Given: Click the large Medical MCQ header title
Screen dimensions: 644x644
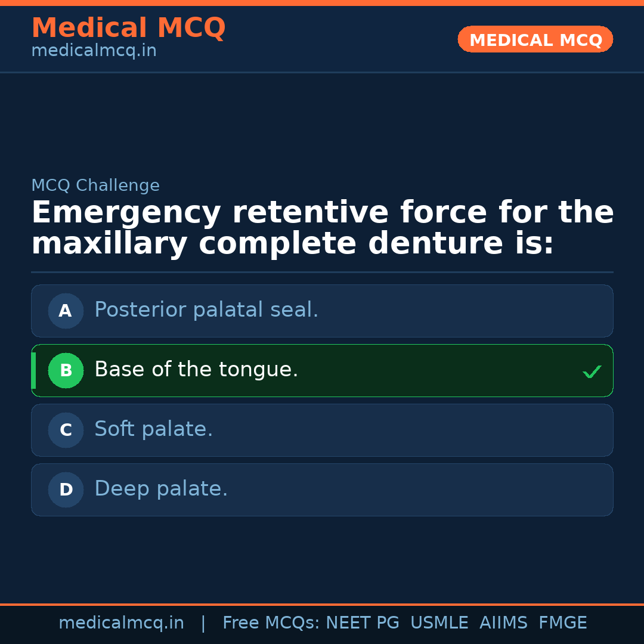Looking at the screenshot, I should pos(128,28).
